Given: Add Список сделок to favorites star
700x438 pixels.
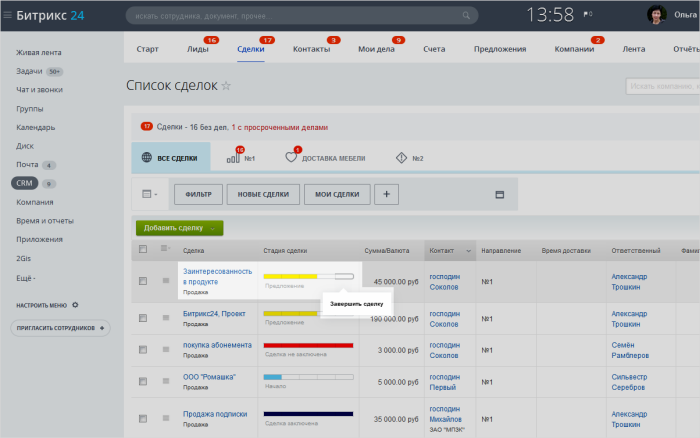Looking at the screenshot, I should point(226,86).
